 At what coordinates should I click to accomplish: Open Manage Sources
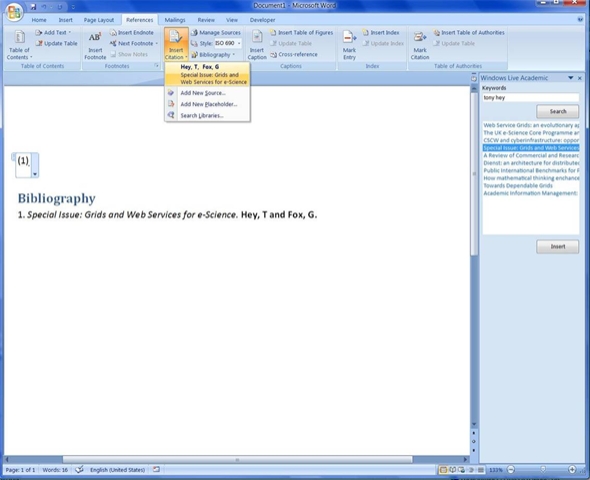click(216, 32)
